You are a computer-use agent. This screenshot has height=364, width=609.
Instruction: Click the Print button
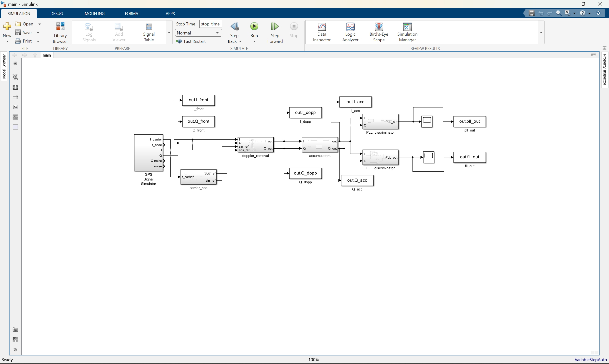[x=24, y=41]
